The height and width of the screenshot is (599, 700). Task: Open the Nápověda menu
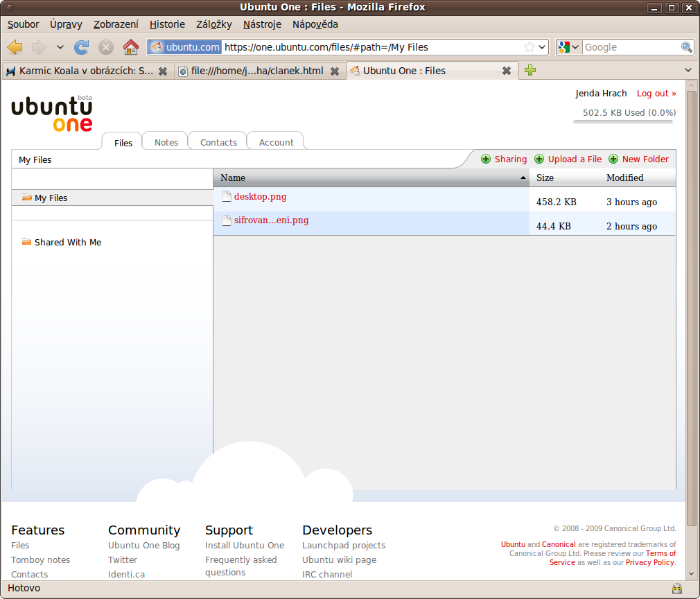coord(315,24)
